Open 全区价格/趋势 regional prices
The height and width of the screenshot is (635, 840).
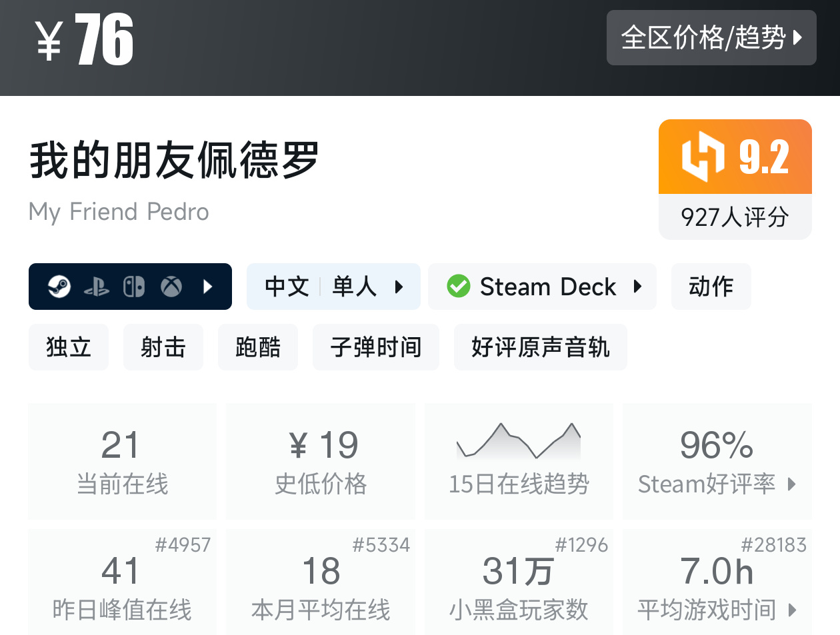coord(711,38)
